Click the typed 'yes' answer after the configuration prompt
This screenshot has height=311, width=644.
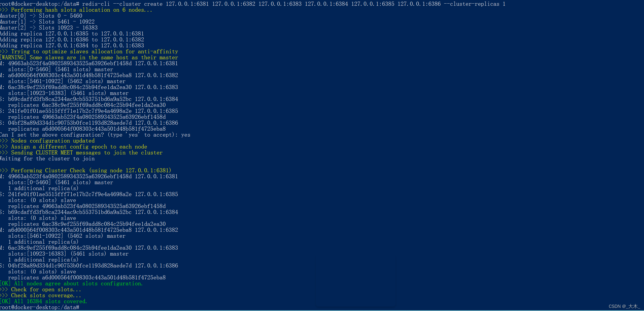pyautogui.click(x=185, y=135)
